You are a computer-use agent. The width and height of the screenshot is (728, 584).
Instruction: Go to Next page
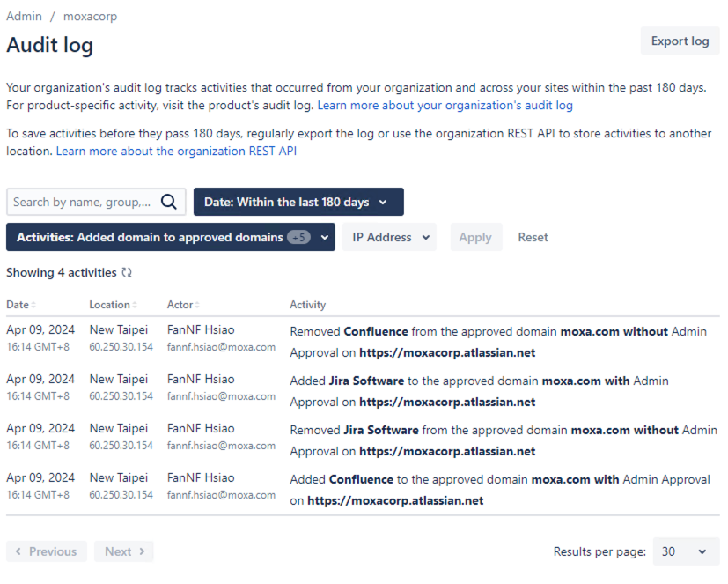(x=124, y=551)
